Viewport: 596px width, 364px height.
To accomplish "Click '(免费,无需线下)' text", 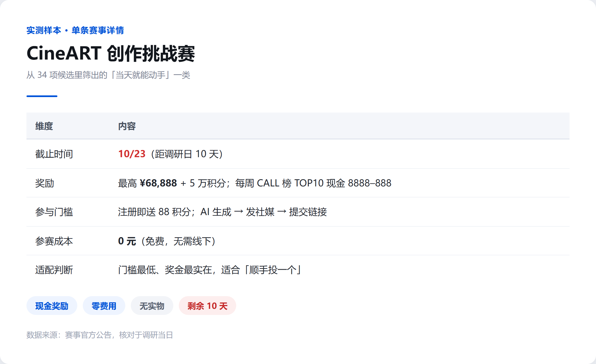I will pyautogui.click(x=179, y=241).
